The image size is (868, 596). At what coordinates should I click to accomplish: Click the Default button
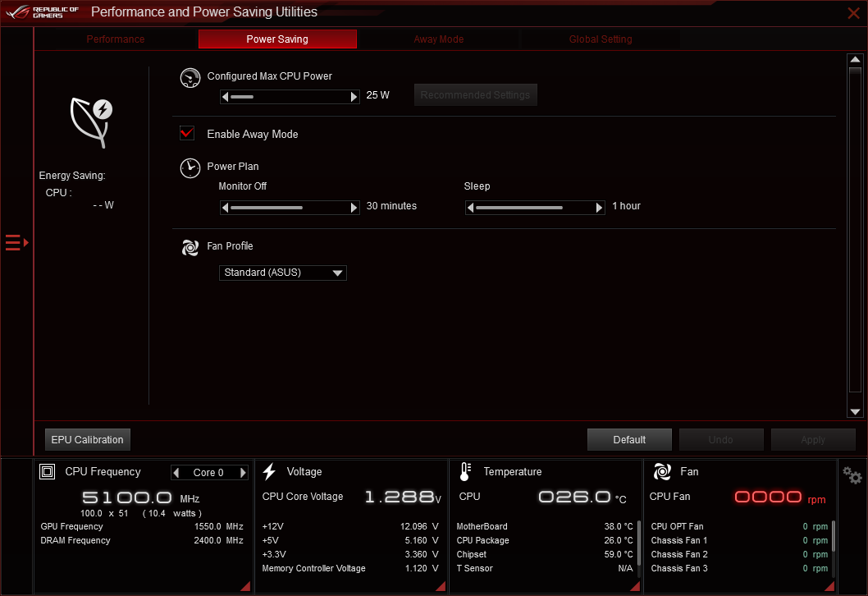(x=629, y=440)
